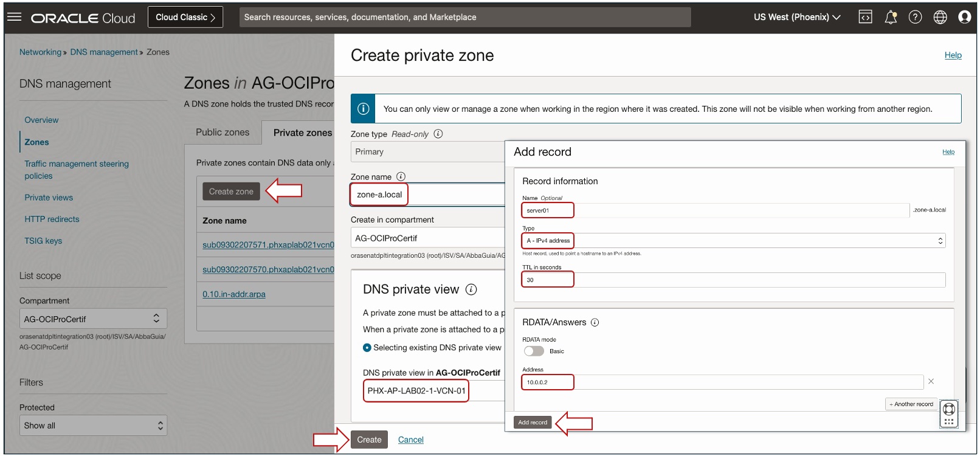The image size is (980, 456).
Task: Toggle RDATA mode Basic switch
Action: [534, 351]
